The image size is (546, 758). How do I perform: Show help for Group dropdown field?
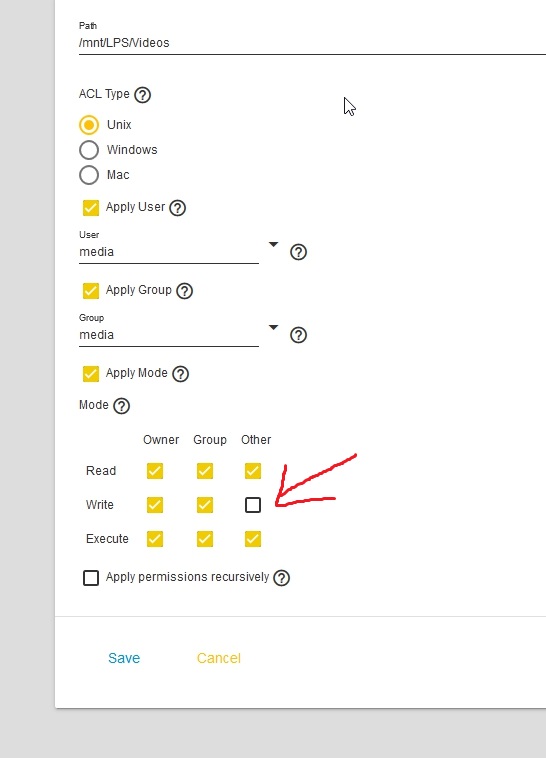[298, 335]
